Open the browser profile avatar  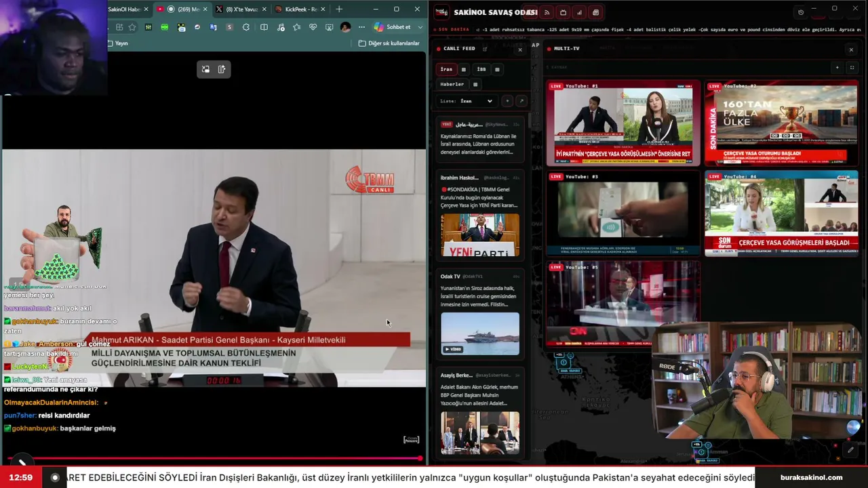coord(346,27)
